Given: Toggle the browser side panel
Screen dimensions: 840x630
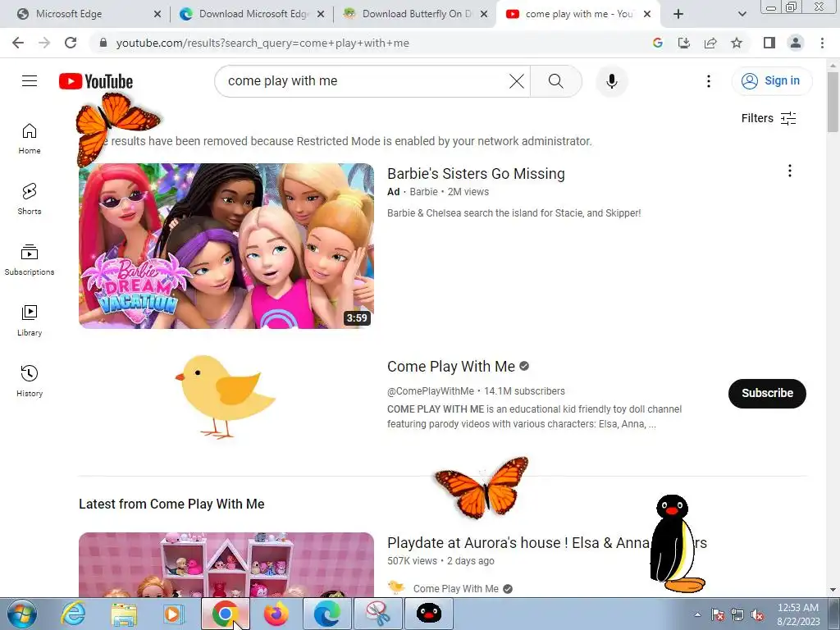Looking at the screenshot, I should coord(769,43).
